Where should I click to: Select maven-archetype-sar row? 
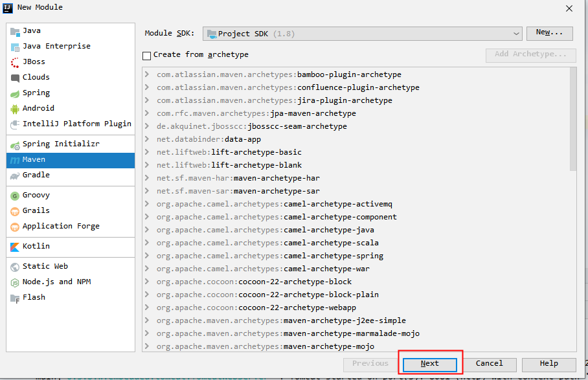(x=356, y=191)
